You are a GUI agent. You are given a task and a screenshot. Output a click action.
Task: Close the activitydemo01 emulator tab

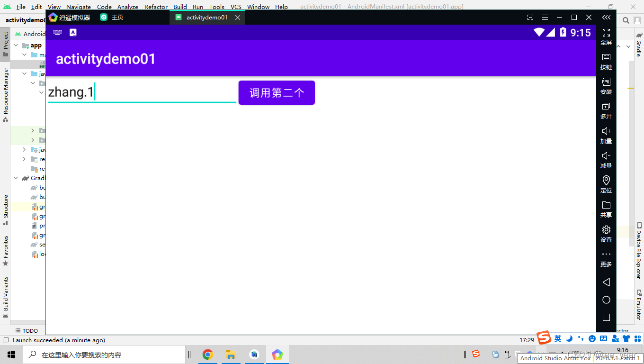[238, 18]
